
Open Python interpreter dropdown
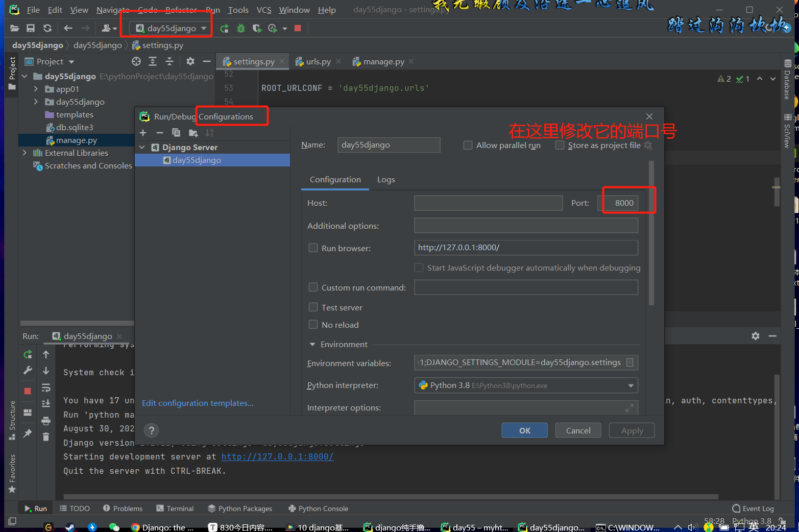click(x=526, y=385)
